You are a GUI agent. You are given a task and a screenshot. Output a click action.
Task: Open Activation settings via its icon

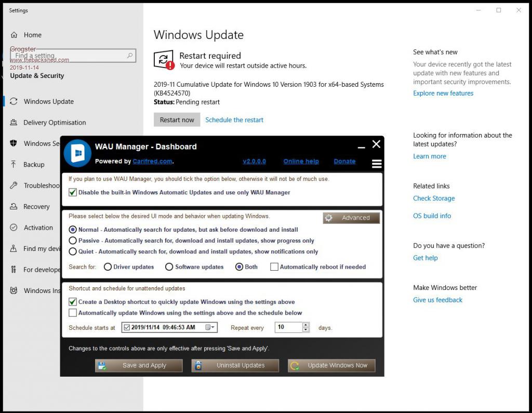coord(14,228)
